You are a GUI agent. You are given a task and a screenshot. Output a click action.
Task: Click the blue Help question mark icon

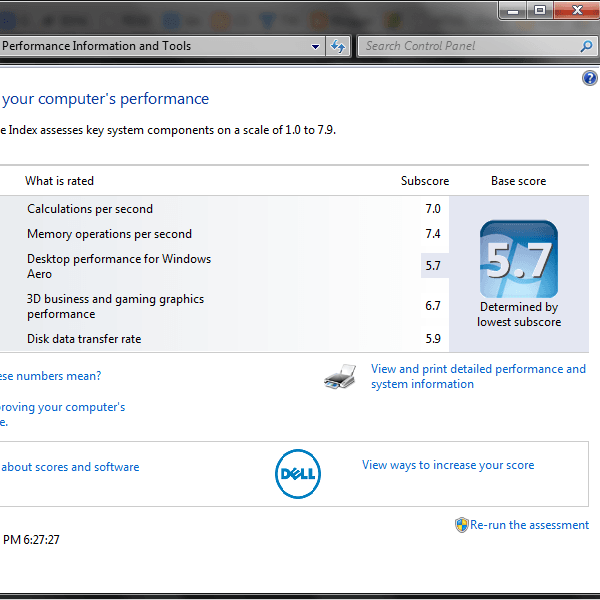(x=589, y=78)
